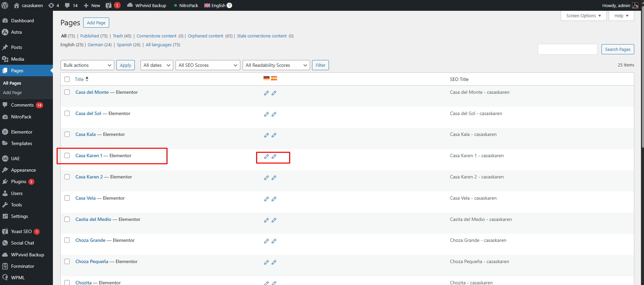Go to Elementor in the sidebar
644x285 pixels.
coord(22,132)
